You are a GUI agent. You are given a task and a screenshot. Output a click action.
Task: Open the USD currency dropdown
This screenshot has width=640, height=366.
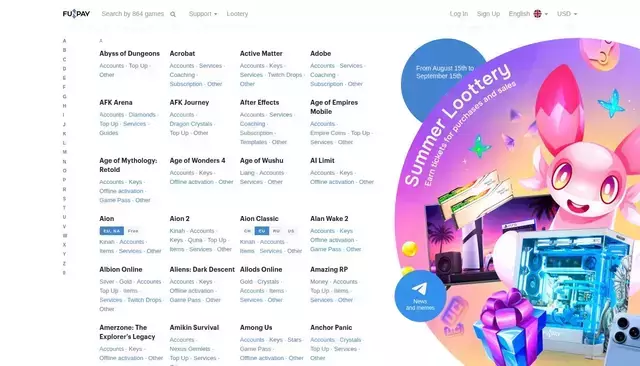(x=567, y=14)
